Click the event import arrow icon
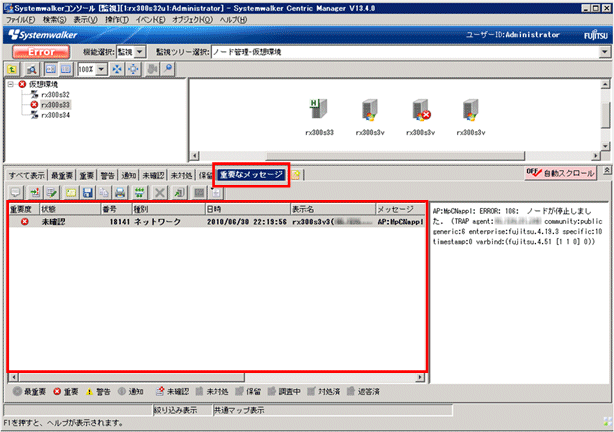 pyautogui.click(x=34, y=193)
